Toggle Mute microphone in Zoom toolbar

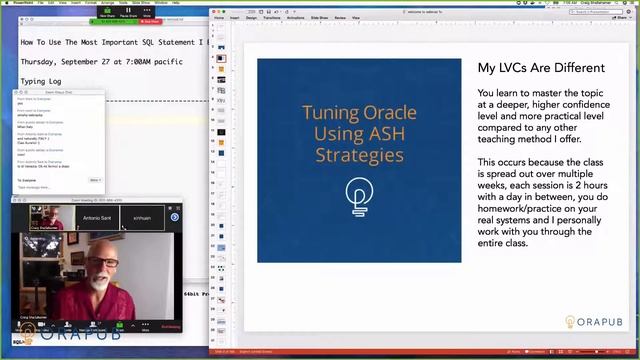tap(19, 326)
